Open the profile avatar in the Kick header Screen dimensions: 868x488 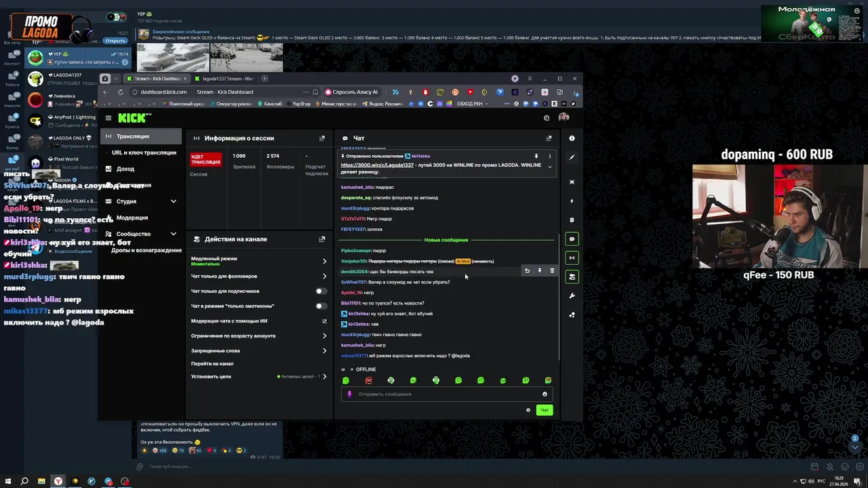[x=564, y=117]
